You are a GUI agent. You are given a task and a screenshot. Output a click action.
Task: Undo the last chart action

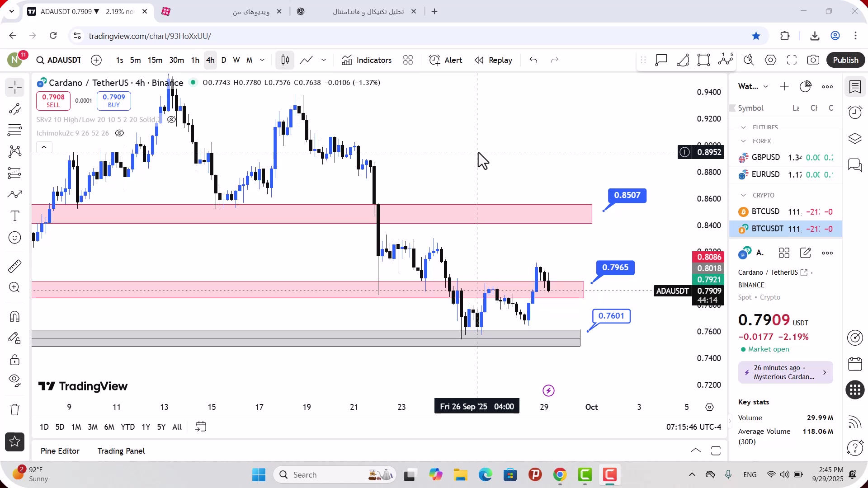coord(533,60)
